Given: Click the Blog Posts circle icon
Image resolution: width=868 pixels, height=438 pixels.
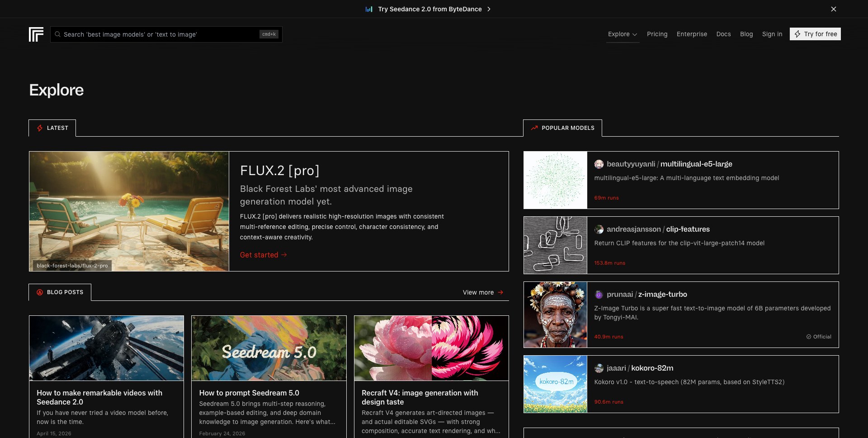Looking at the screenshot, I should (x=40, y=292).
